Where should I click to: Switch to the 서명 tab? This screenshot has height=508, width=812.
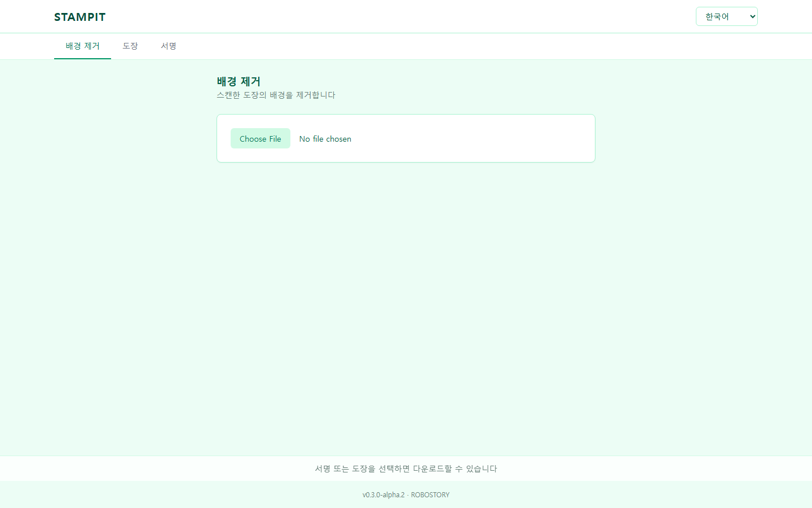pyautogui.click(x=169, y=46)
